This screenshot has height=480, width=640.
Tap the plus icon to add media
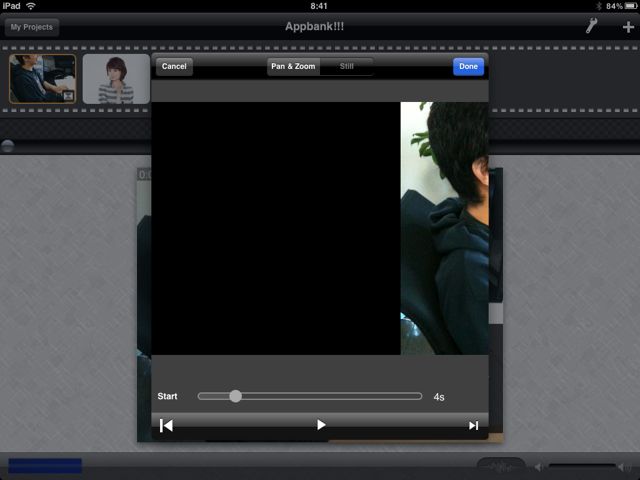point(628,27)
